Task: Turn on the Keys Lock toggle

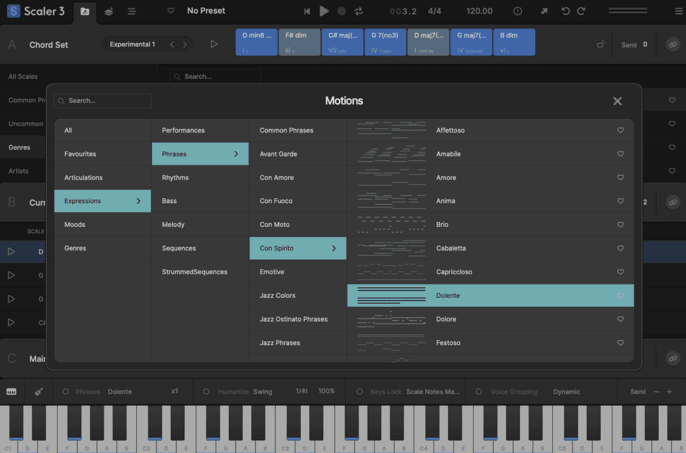Action: click(x=360, y=391)
